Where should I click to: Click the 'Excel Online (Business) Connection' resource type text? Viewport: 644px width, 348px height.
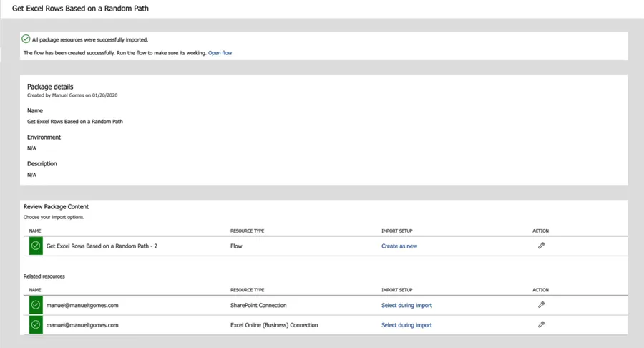pyautogui.click(x=275, y=325)
